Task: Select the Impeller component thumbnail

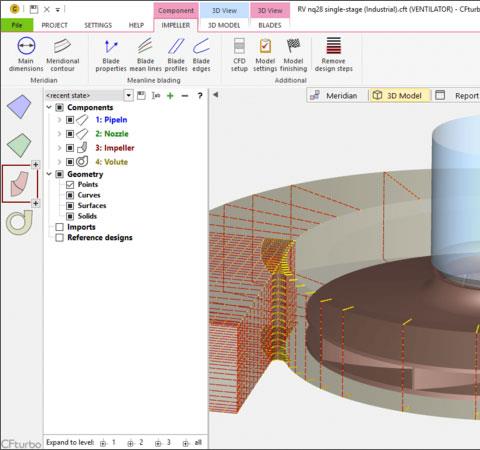Action: 20,183
